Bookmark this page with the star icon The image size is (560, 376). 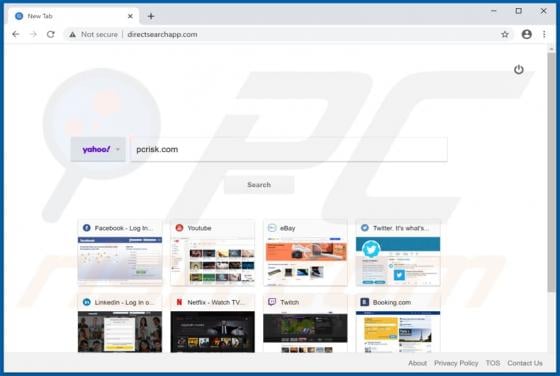(505, 34)
